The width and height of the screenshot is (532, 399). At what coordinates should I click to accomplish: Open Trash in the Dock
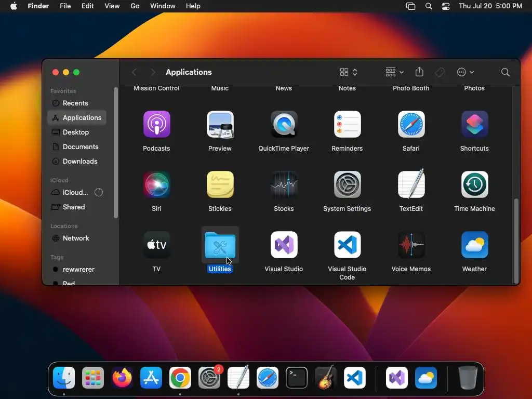click(x=468, y=378)
